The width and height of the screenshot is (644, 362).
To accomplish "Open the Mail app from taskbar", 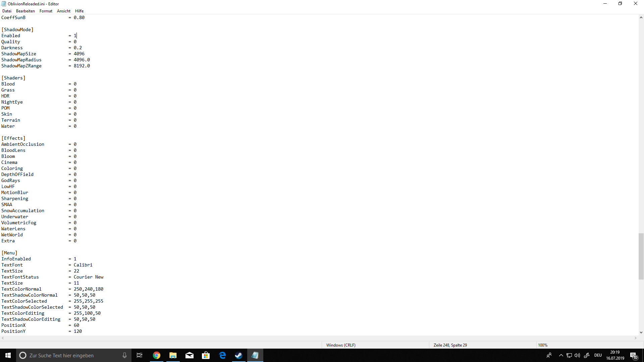I will (x=190, y=355).
